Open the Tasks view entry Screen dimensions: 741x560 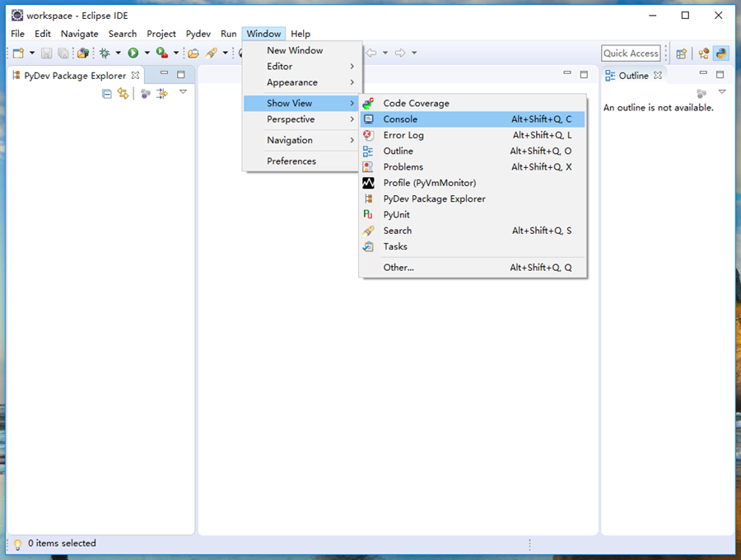pos(473,247)
